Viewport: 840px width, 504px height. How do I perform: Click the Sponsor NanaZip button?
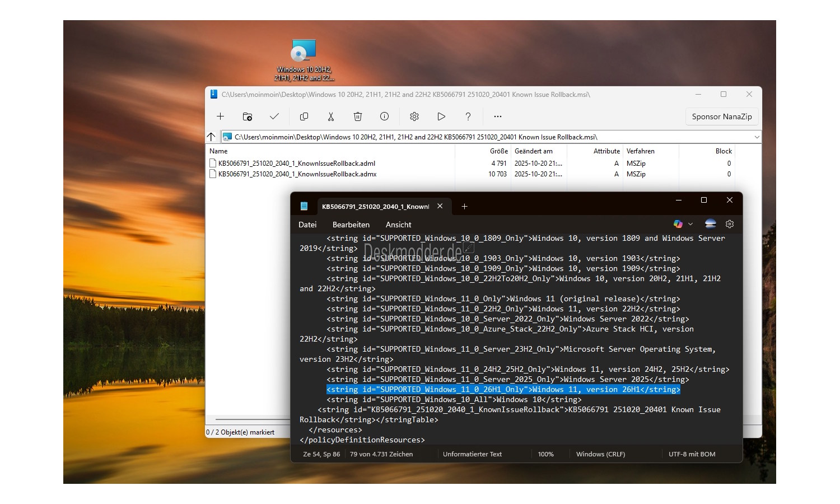(721, 116)
